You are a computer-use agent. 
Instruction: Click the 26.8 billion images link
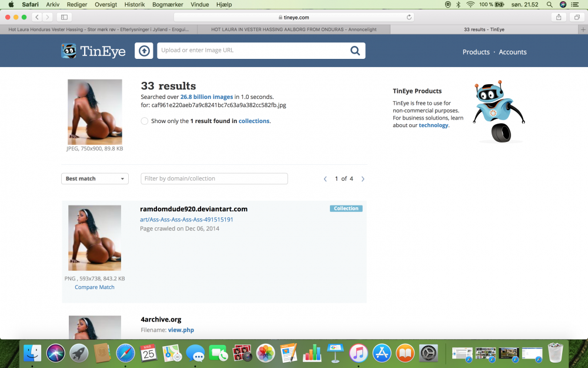tap(206, 97)
